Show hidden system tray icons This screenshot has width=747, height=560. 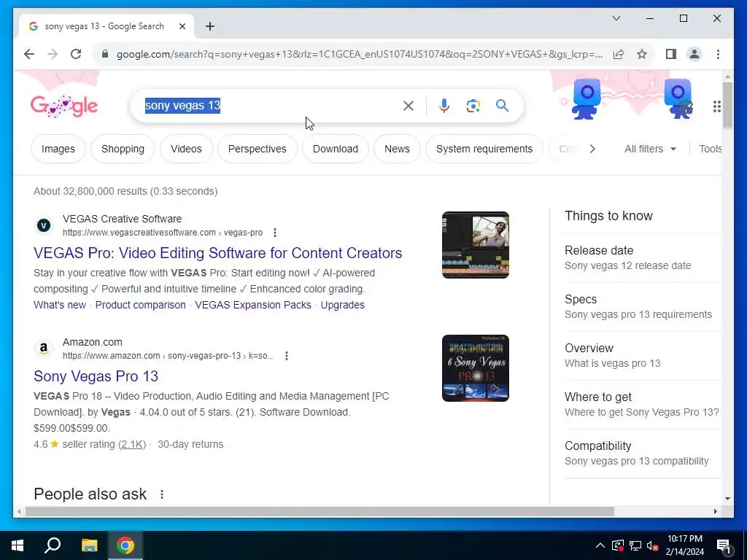pyautogui.click(x=600, y=545)
